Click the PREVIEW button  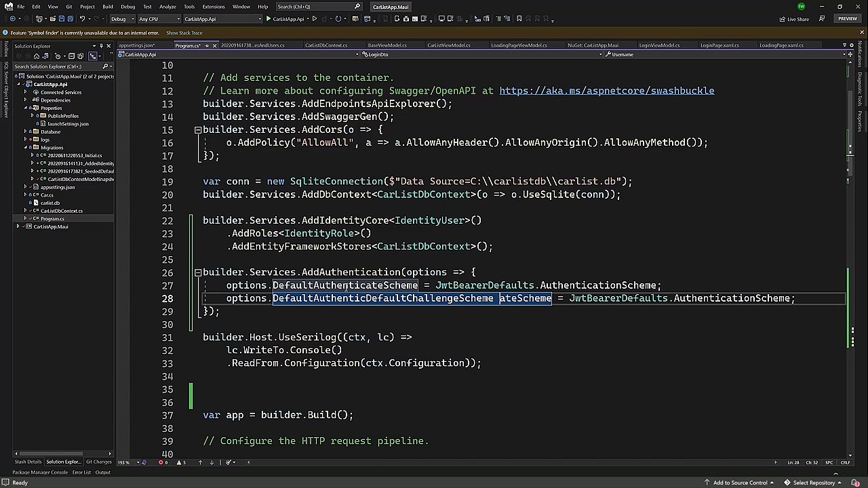[x=848, y=19]
